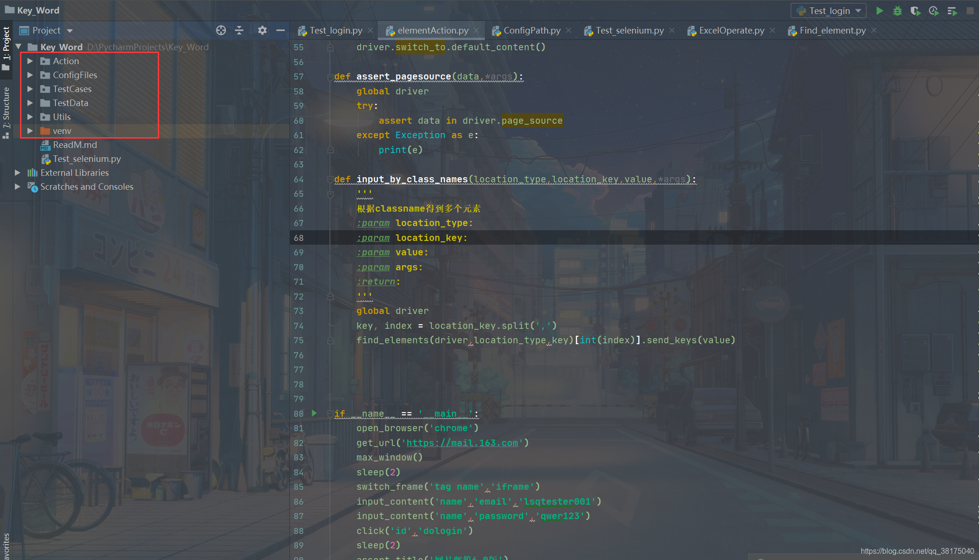
Task: Close the ConfigPath.py tab
Action: (569, 30)
